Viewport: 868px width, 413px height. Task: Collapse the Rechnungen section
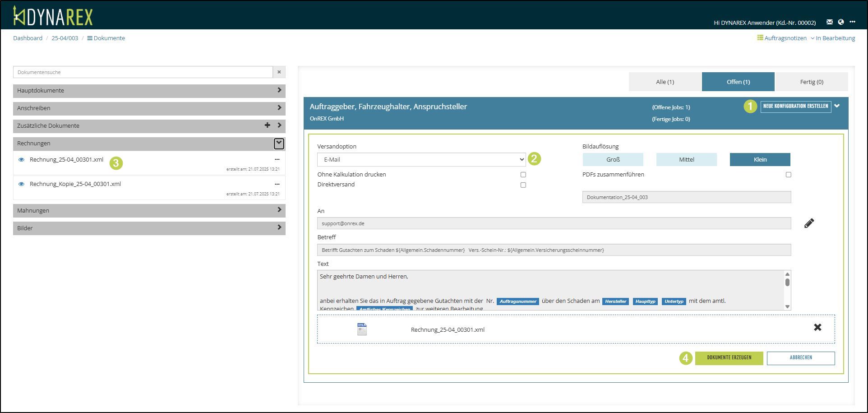tap(279, 144)
